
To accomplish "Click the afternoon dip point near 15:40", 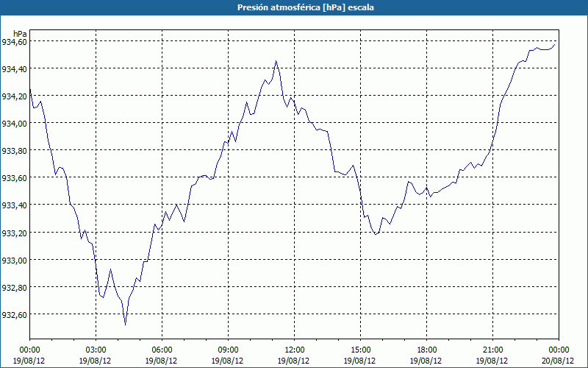I will coord(376,235).
